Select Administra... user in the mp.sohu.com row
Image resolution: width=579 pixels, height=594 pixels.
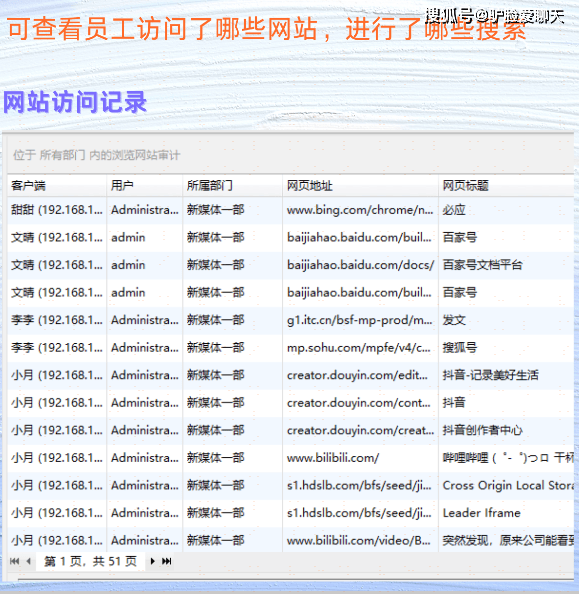tap(145, 347)
